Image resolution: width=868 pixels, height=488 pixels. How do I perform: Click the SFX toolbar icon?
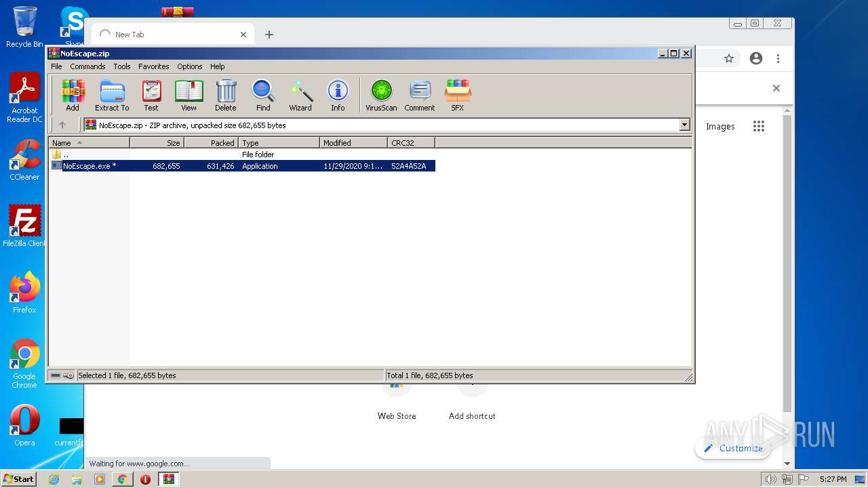pyautogui.click(x=458, y=95)
